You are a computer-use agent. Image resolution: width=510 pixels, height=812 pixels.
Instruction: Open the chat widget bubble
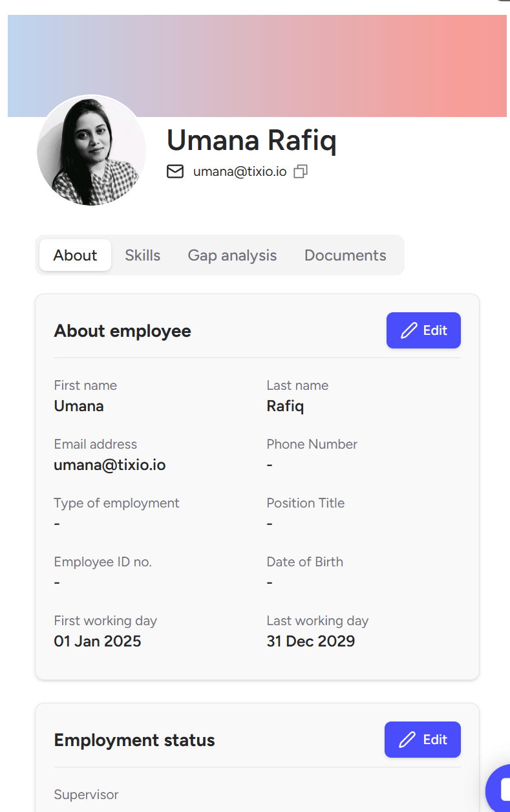498,789
